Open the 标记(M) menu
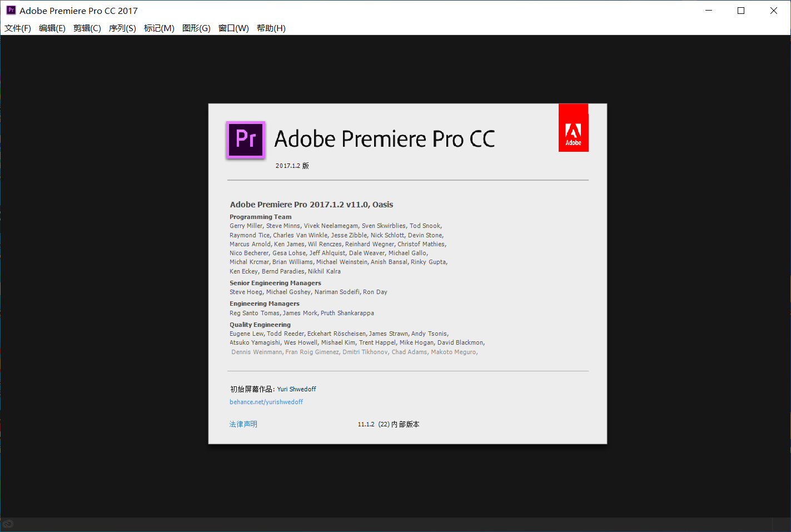This screenshot has width=791, height=532. [159, 28]
